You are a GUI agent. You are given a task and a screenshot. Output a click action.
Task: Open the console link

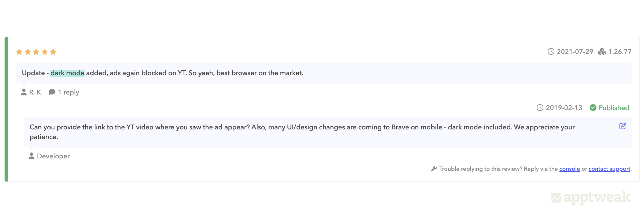(x=569, y=169)
